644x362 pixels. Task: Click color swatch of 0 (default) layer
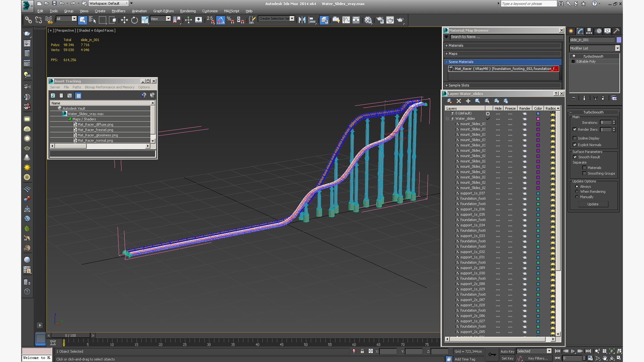coord(538,113)
